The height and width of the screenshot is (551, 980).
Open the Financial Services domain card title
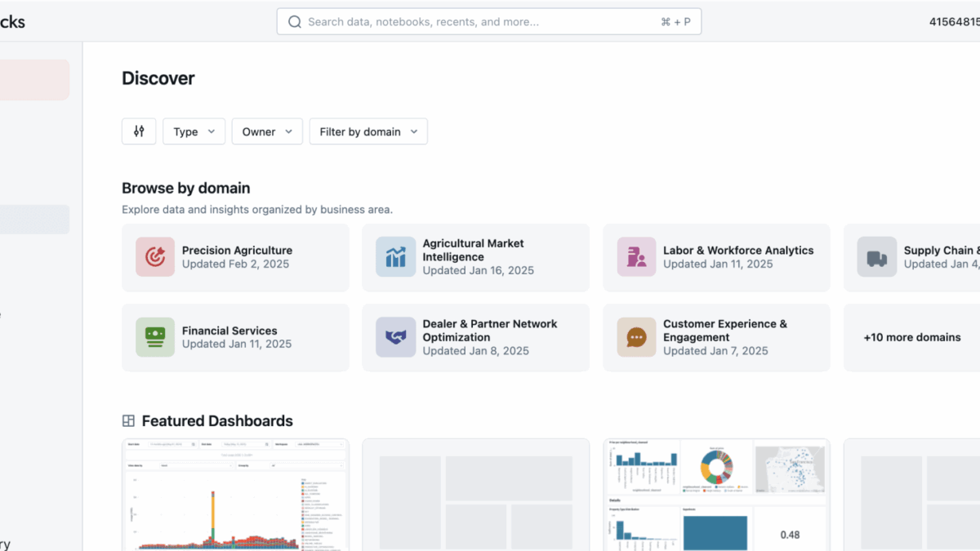tap(229, 331)
